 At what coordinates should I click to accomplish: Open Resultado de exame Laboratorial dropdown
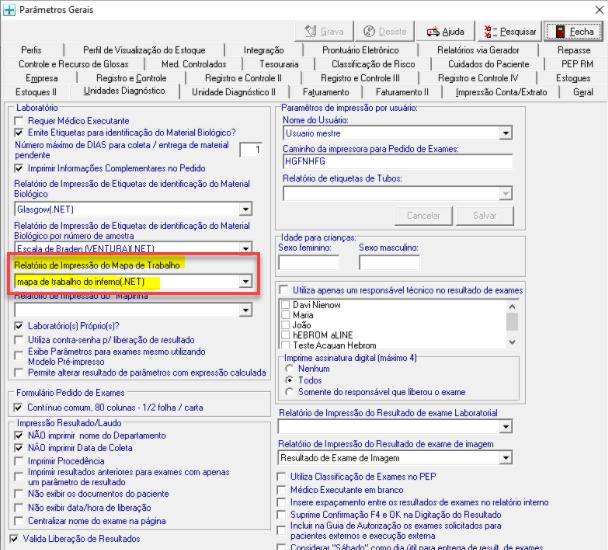[x=505, y=427]
